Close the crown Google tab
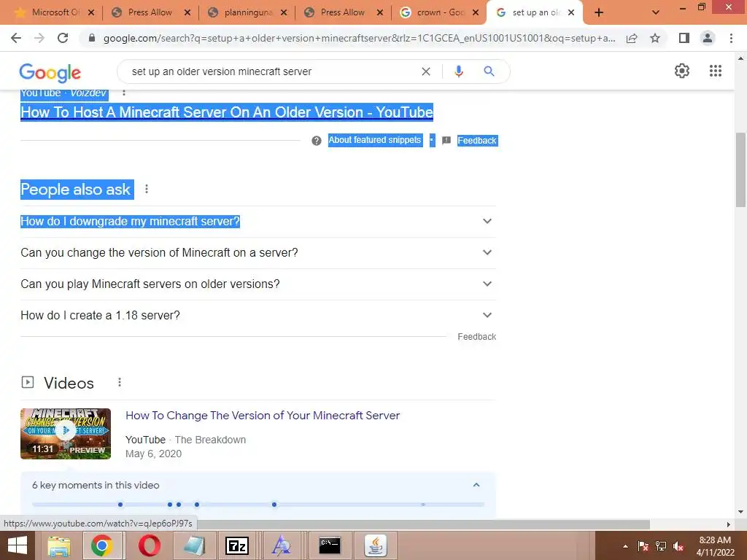 (476, 13)
